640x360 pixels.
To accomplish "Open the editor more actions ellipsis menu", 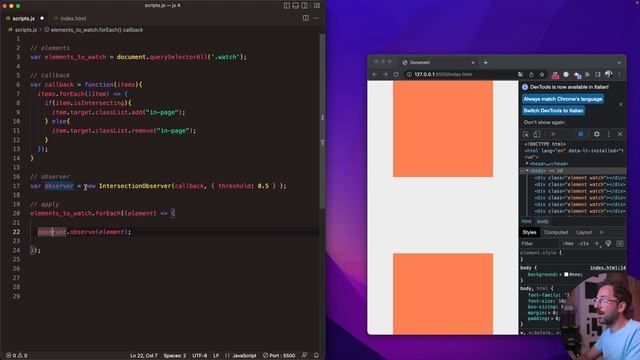I will coord(316,18).
